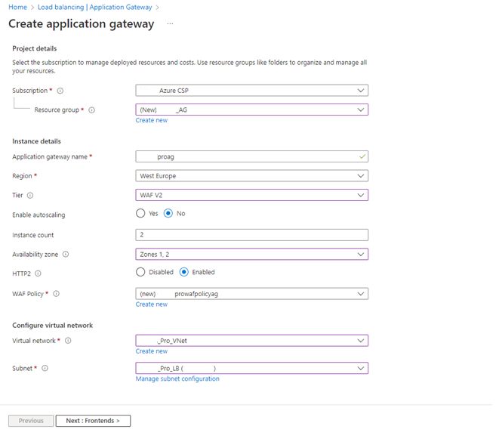The width and height of the screenshot is (496, 448).
Task: Select the Enabled option for HTTP2
Action: click(x=184, y=272)
